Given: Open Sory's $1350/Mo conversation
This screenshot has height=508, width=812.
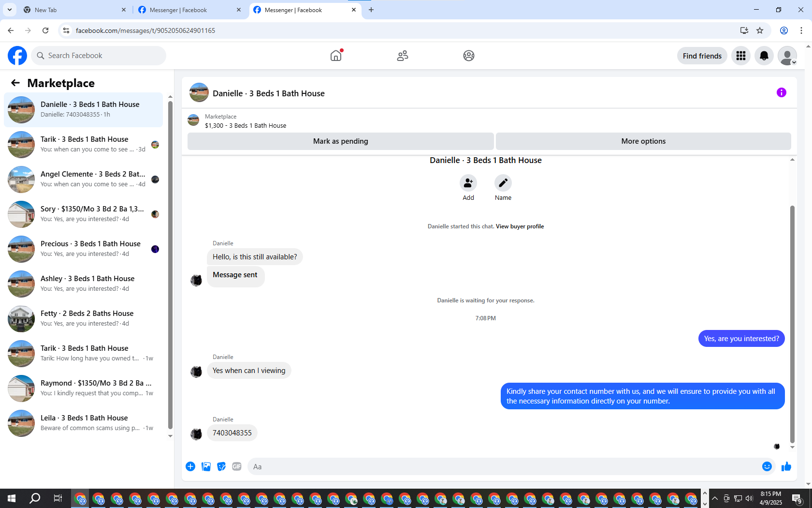Looking at the screenshot, I should [84, 214].
